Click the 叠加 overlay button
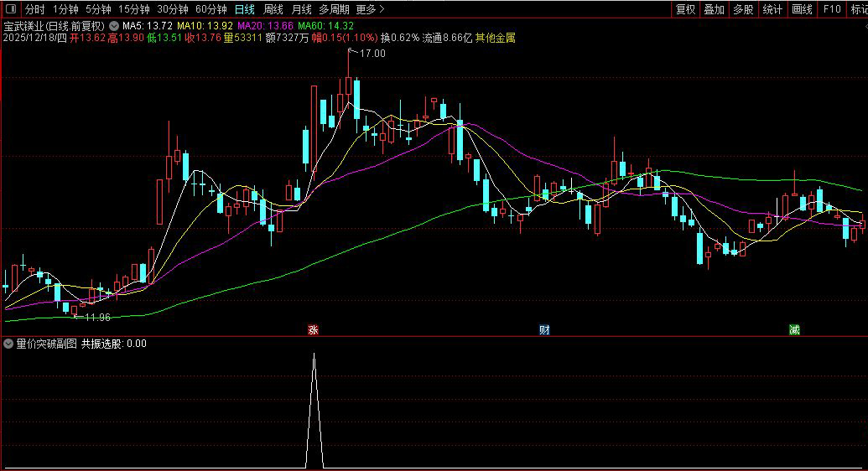 coord(714,9)
